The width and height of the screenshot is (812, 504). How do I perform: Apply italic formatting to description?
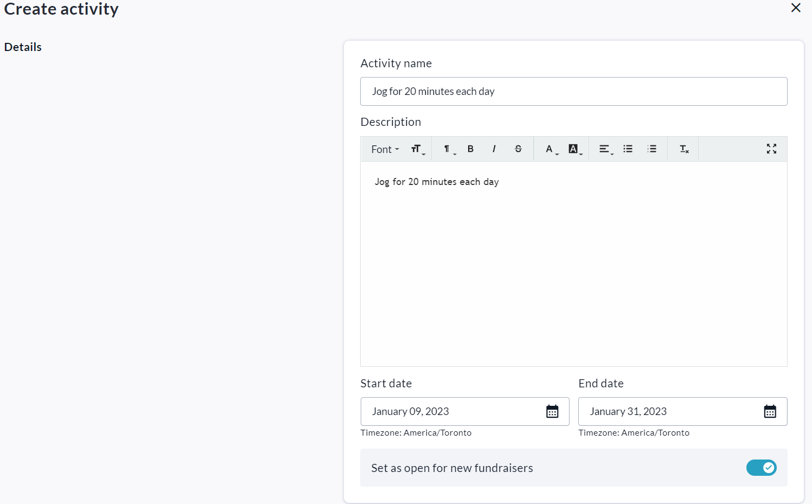pyautogui.click(x=494, y=149)
